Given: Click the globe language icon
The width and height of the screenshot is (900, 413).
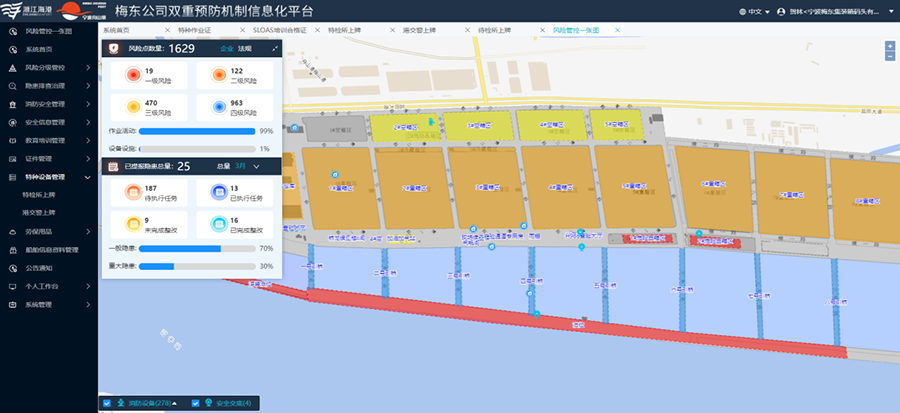Looking at the screenshot, I should 743,11.
